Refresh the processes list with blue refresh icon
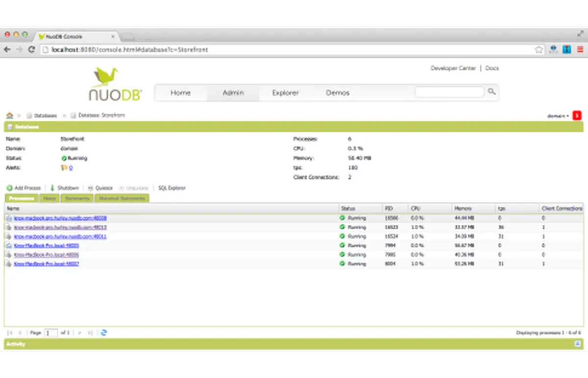 103,332
